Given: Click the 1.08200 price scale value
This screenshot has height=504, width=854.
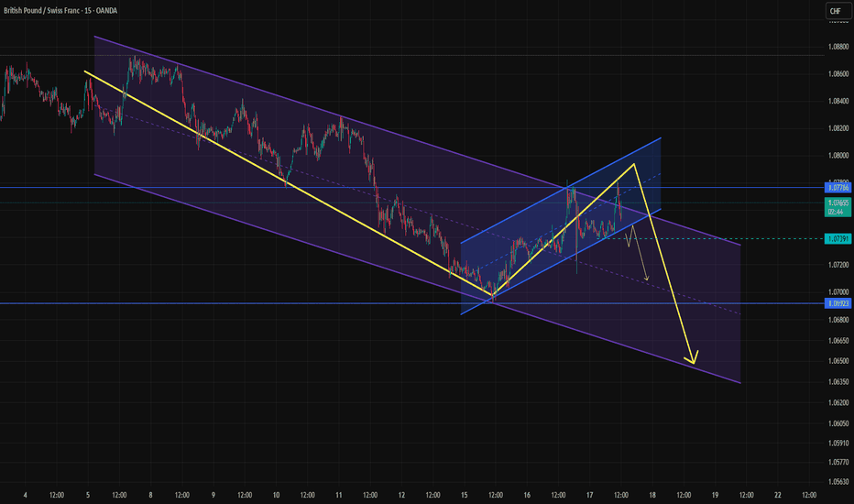Looking at the screenshot, I should [x=838, y=128].
